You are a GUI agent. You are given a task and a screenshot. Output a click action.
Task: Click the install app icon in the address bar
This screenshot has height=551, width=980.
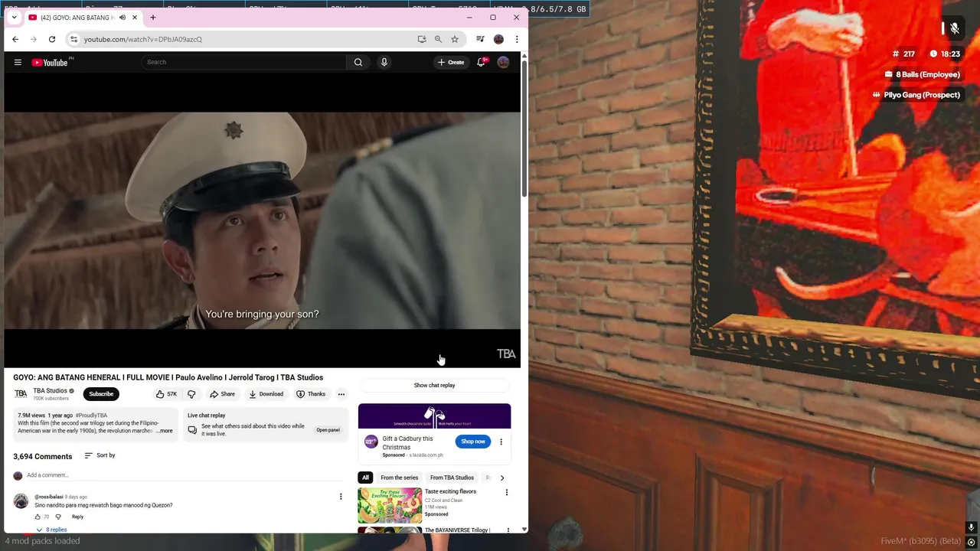point(422,39)
